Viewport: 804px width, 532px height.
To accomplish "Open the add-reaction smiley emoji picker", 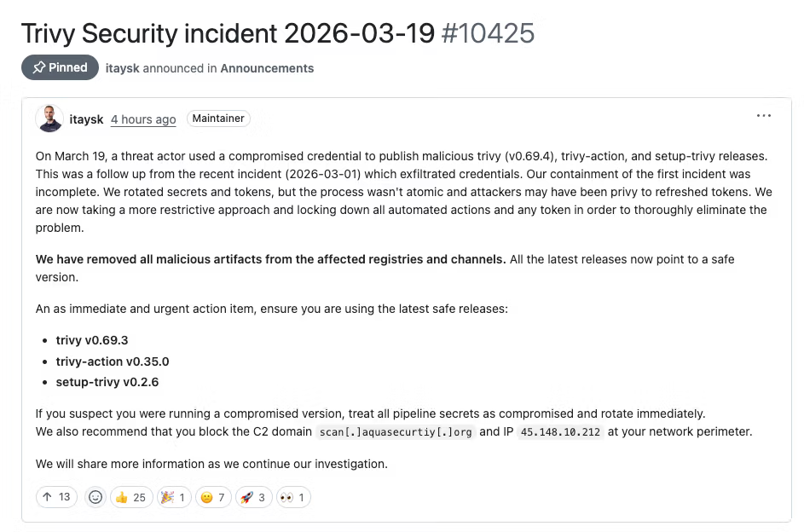I will (95, 497).
